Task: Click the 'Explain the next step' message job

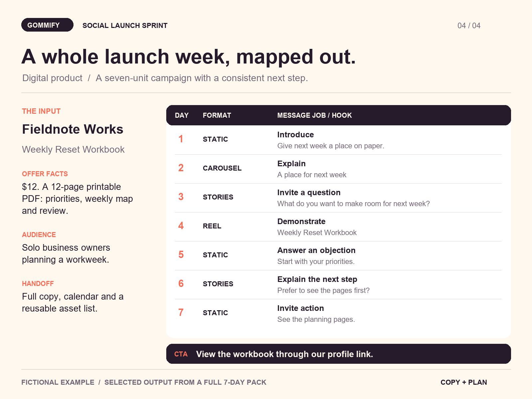Action: [317, 279]
